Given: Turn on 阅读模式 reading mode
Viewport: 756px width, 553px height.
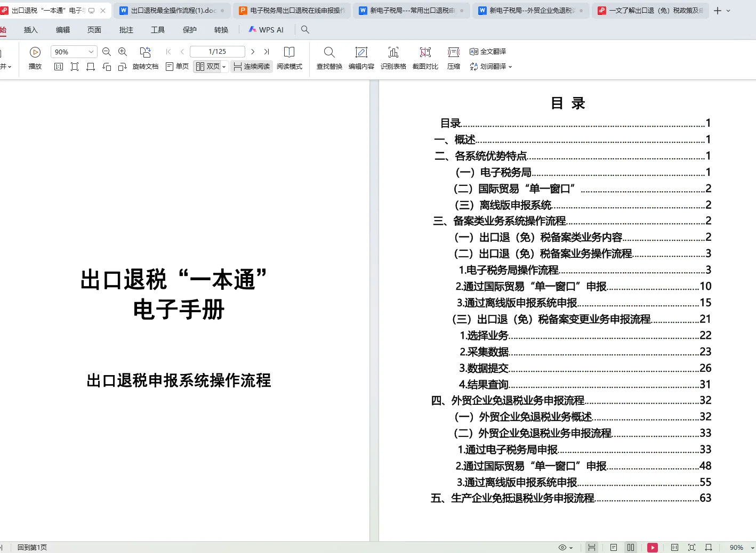Looking at the screenshot, I should tap(289, 58).
